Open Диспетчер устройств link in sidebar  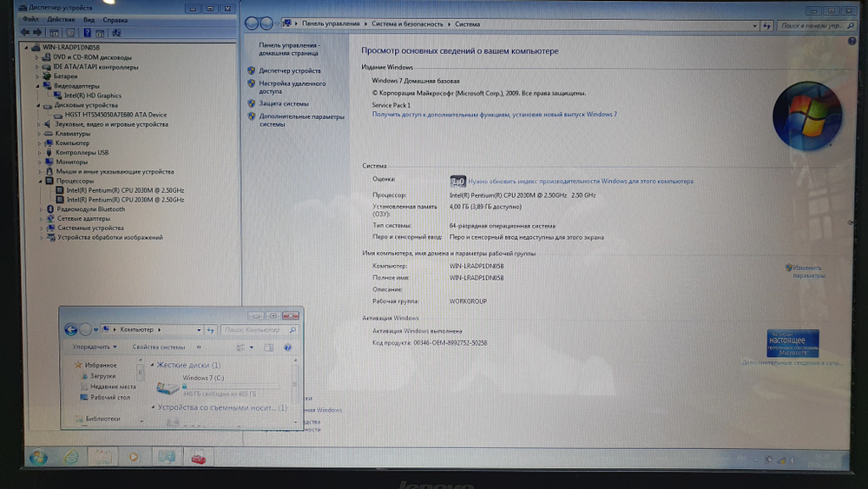coord(290,71)
